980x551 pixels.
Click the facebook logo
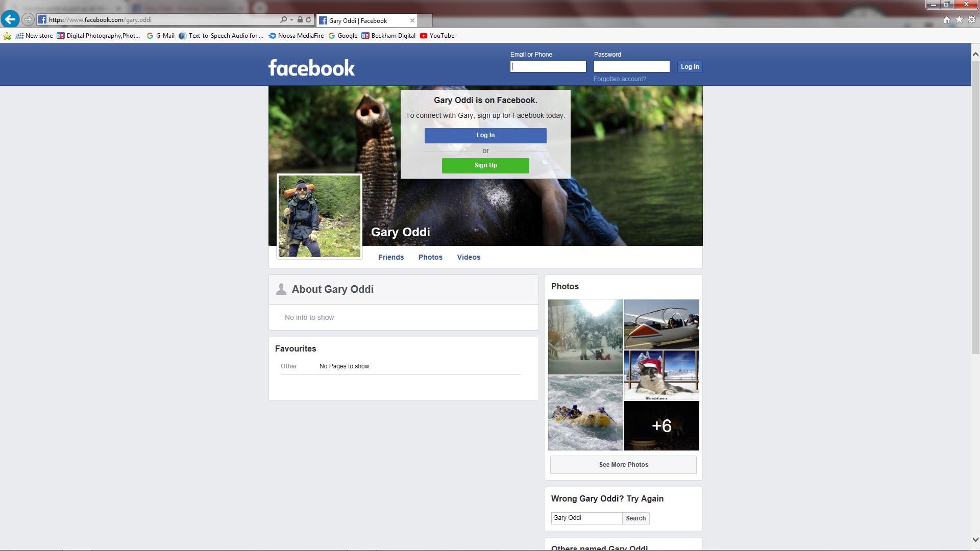point(311,67)
